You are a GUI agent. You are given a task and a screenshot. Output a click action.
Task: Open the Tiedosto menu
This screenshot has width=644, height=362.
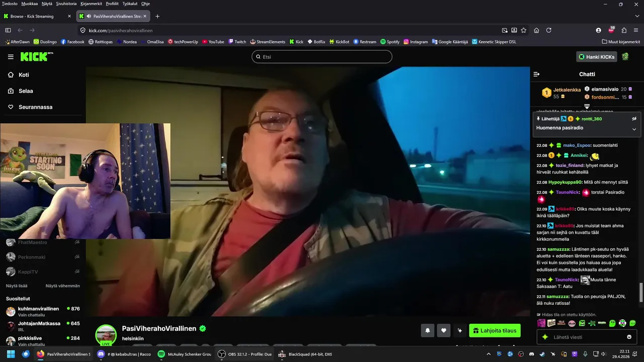click(10, 4)
